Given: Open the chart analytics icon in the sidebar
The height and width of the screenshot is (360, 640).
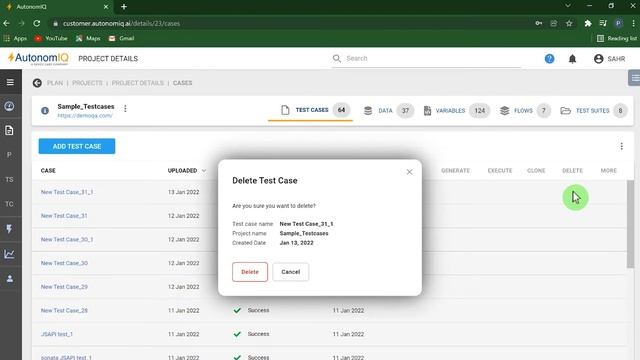Looking at the screenshot, I should coord(9,254).
